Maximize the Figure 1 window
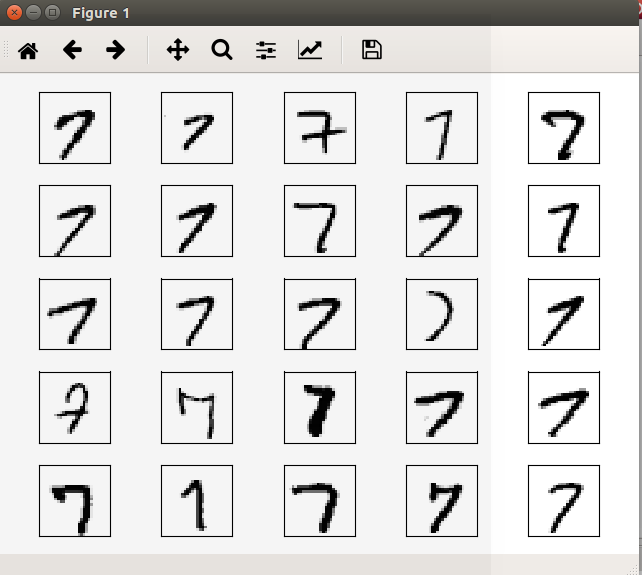Viewport: 642px width, 575px height. point(52,13)
